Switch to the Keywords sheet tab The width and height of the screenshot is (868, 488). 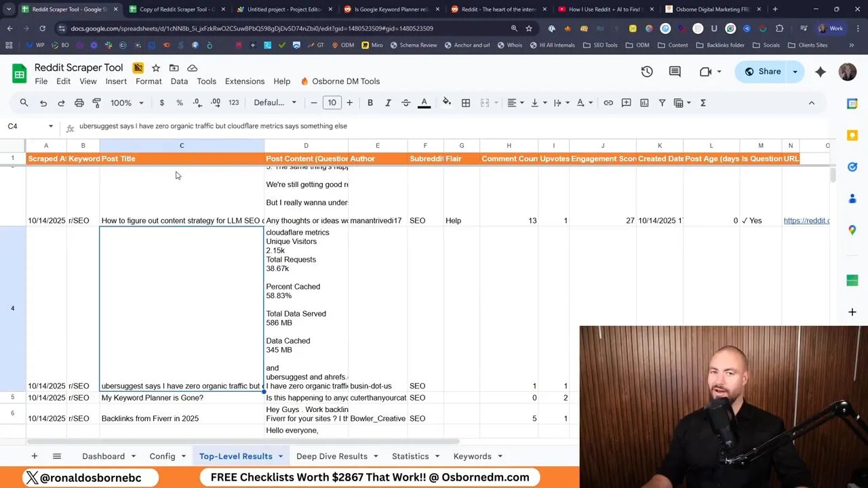[x=473, y=456]
